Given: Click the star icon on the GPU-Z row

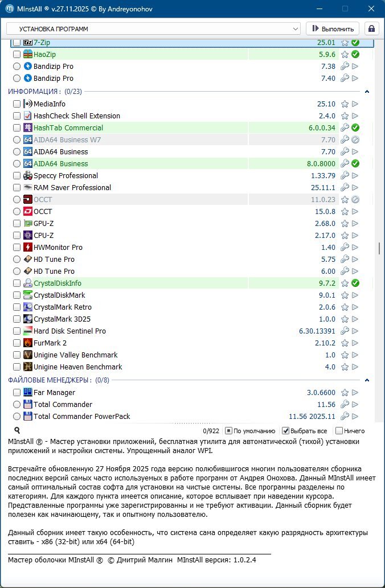Looking at the screenshot, I should 345,224.
